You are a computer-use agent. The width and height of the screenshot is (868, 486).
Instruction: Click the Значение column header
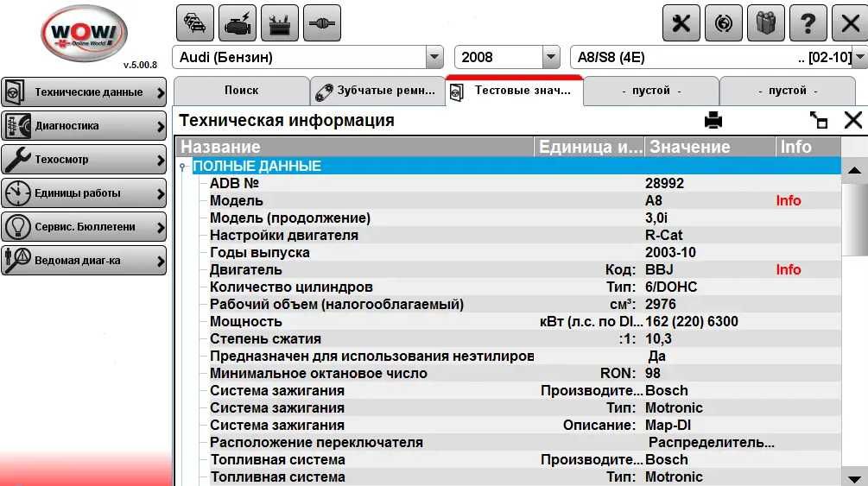pos(710,147)
